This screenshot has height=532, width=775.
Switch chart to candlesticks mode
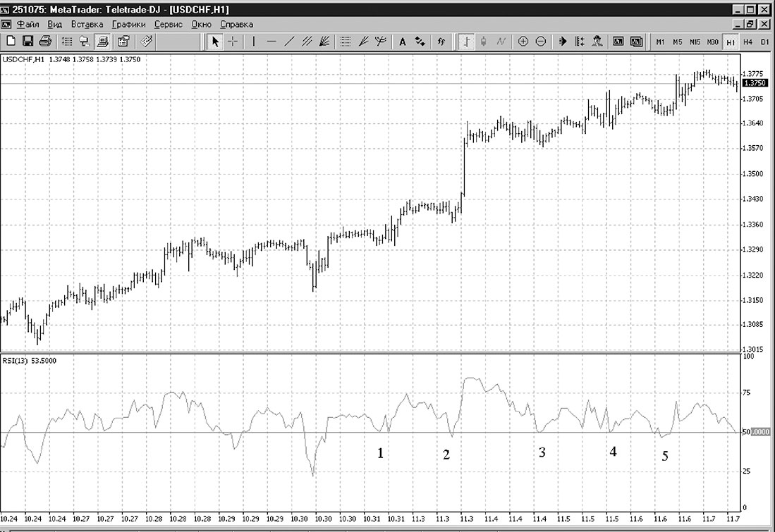click(x=483, y=42)
